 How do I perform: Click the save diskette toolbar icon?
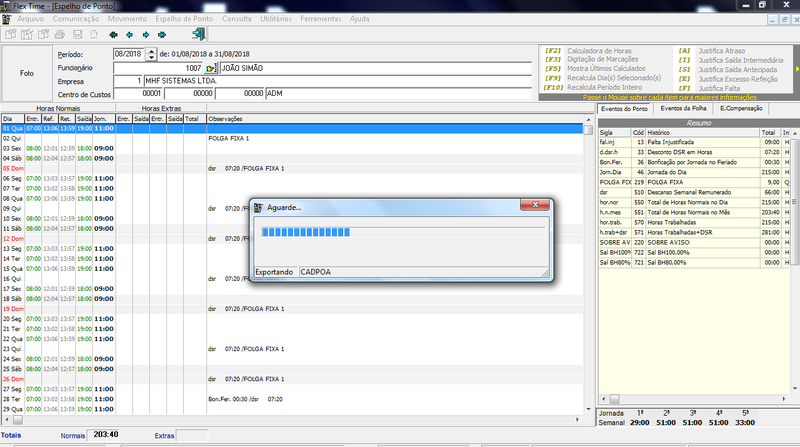click(x=78, y=35)
